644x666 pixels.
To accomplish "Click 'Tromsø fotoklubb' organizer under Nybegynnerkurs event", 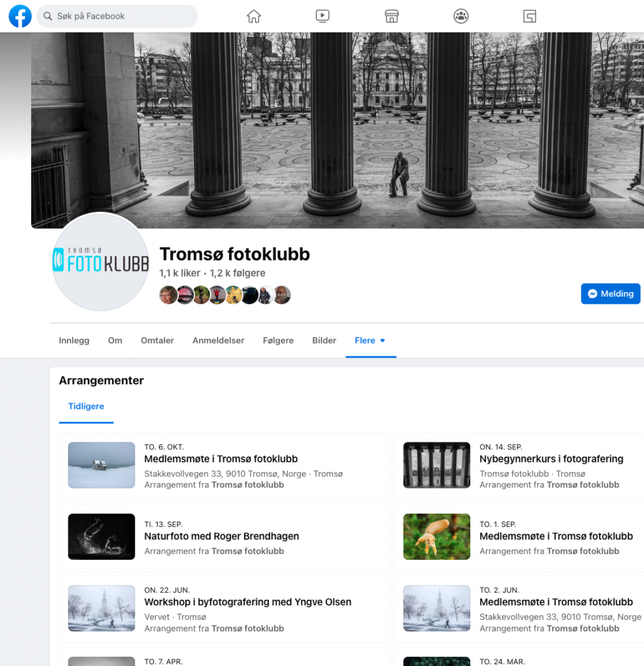I will coord(583,485).
